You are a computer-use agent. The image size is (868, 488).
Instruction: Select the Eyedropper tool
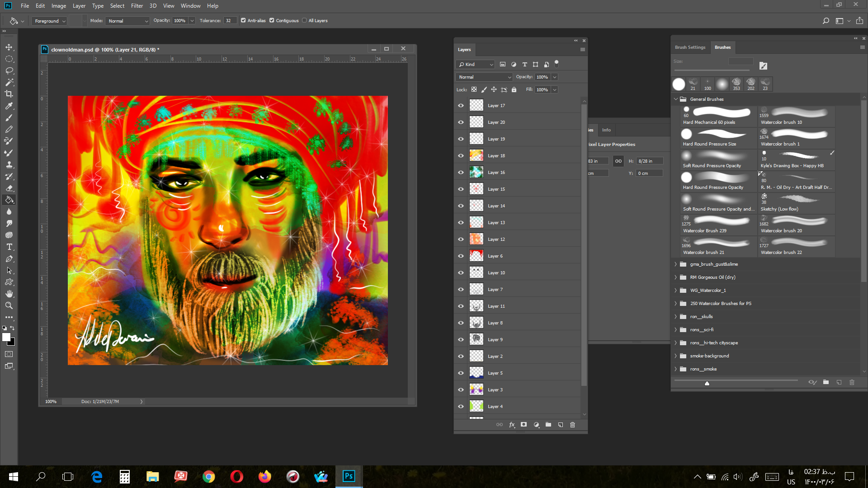9,106
